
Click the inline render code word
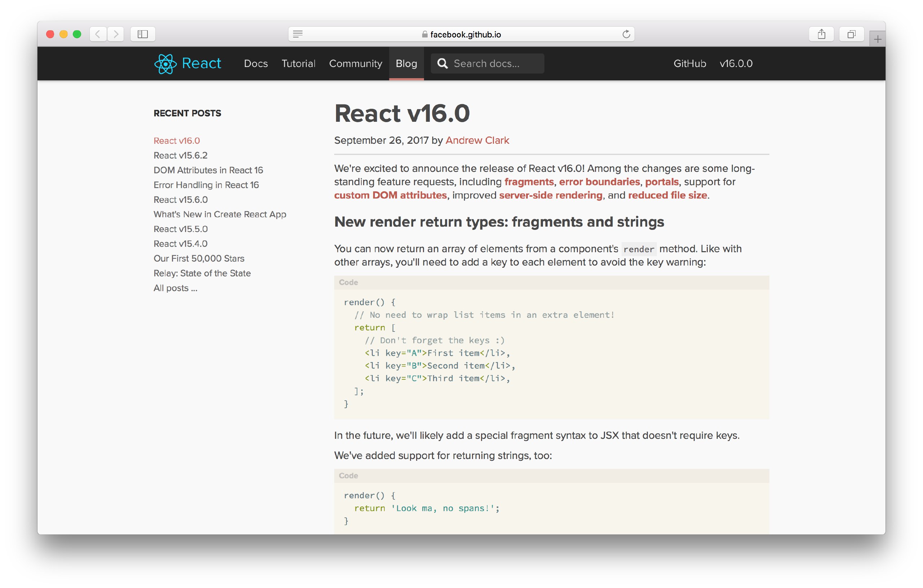click(639, 249)
